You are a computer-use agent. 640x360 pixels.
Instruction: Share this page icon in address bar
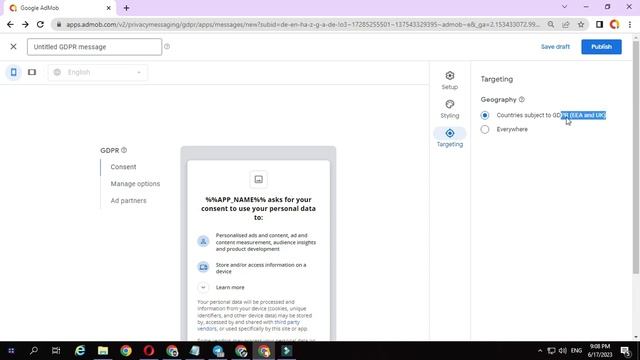(x=566, y=24)
